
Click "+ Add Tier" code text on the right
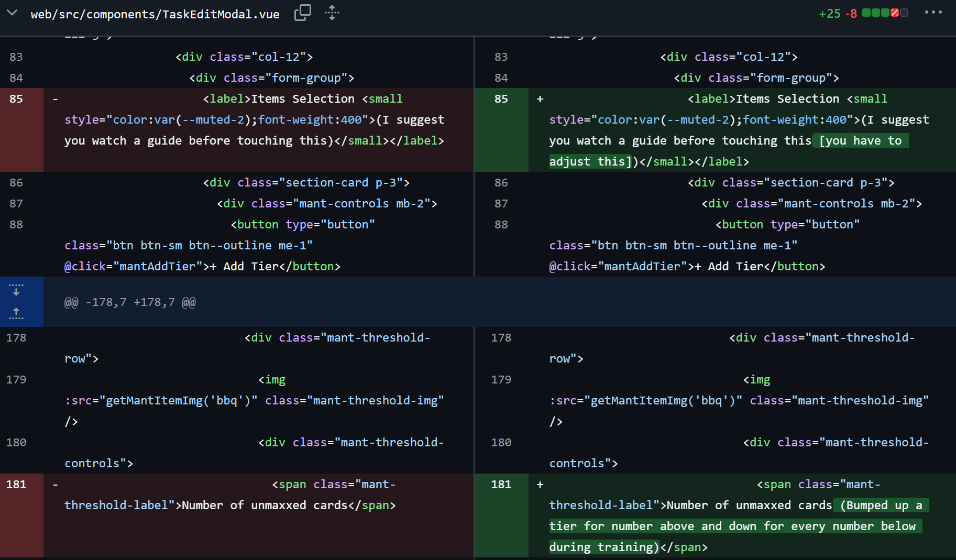coord(729,266)
